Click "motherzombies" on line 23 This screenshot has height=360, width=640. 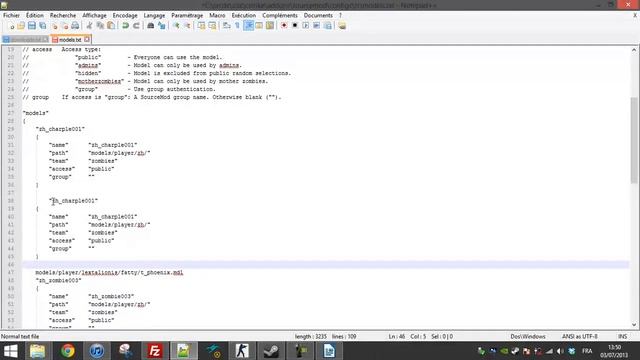pyautogui.click(x=99, y=81)
